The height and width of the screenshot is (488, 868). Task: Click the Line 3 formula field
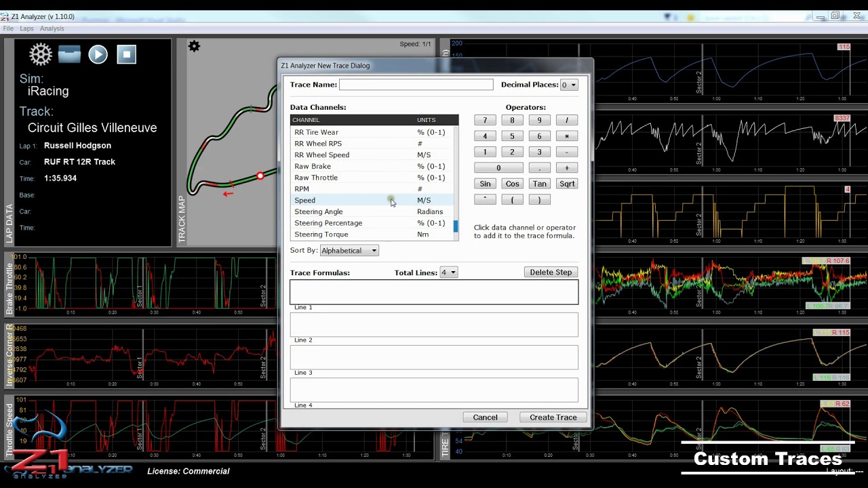pyautogui.click(x=434, y=357)
